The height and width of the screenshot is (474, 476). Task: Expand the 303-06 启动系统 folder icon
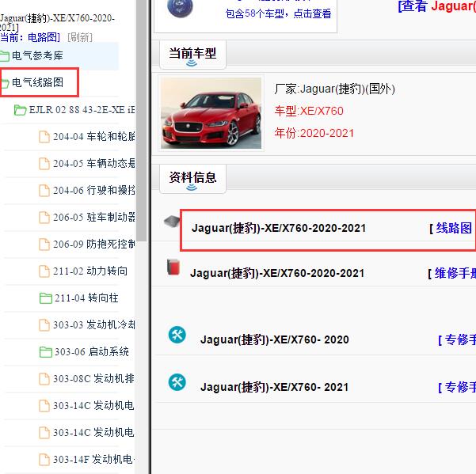(x=45, y=352)
